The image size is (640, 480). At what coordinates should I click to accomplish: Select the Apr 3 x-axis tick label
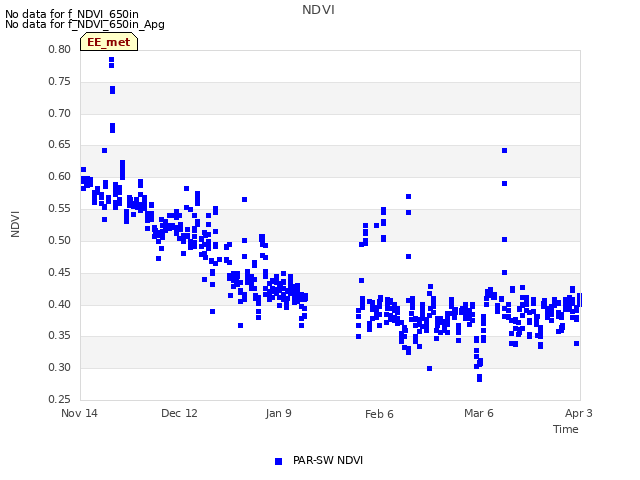point(579,413)
